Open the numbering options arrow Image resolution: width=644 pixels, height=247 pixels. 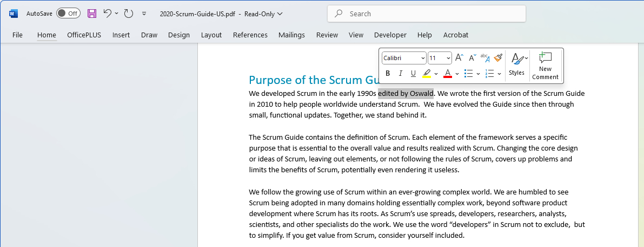coord(500,74)
